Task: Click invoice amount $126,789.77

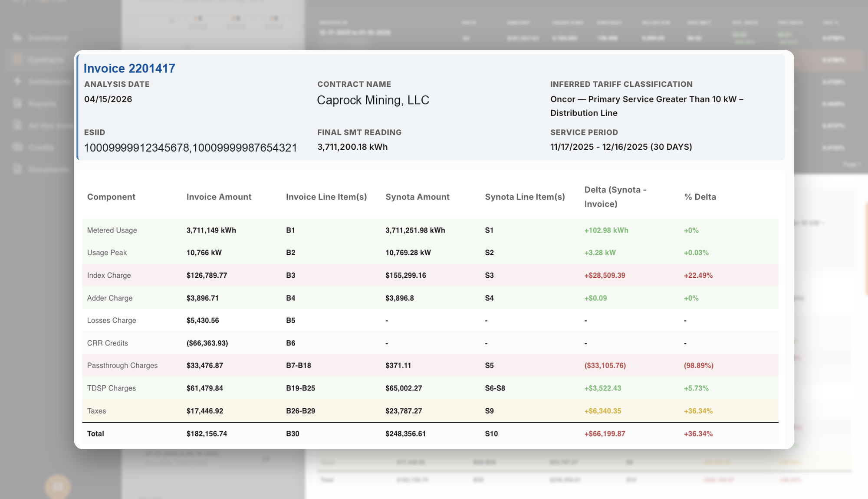Action: click(x=207, y=276)
